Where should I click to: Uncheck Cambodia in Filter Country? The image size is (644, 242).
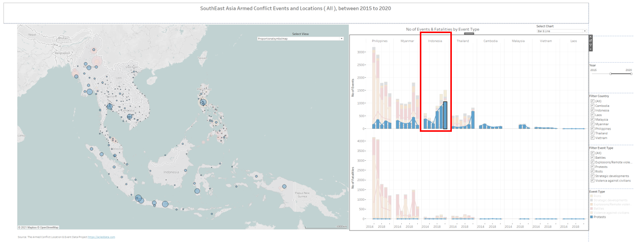592,106
